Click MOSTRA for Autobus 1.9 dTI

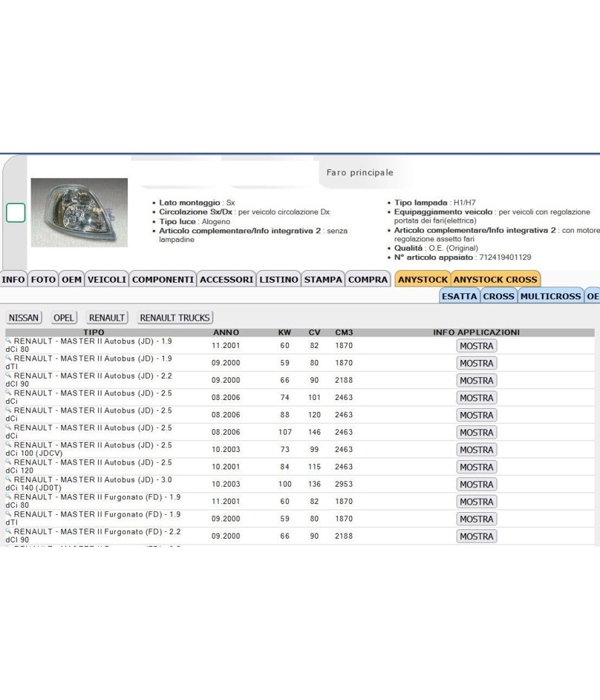click(477, 363)
